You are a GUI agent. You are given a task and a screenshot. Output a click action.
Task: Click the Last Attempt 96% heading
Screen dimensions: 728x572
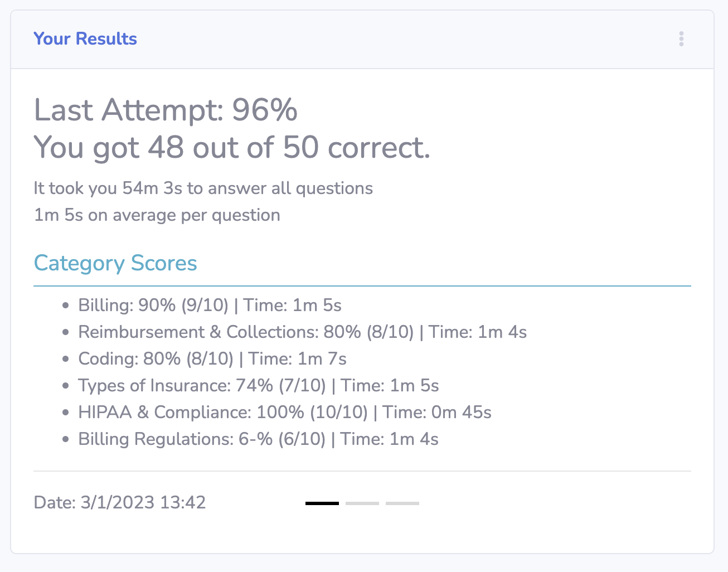click(166, 110)
